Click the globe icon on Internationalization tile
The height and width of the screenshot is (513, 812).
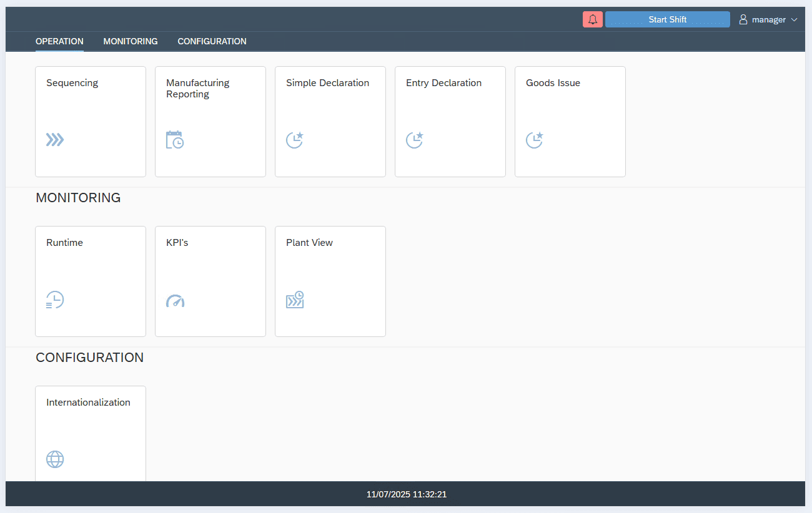tap(55, 459)
